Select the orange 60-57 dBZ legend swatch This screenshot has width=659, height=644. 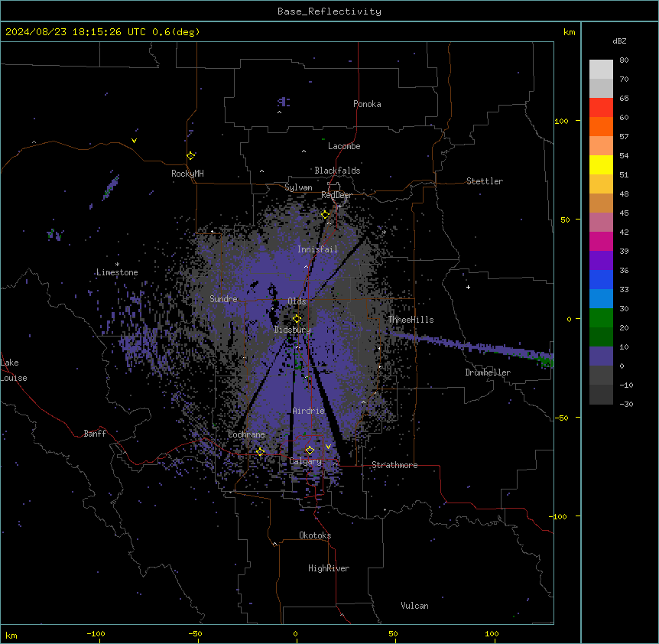point(601,126)
